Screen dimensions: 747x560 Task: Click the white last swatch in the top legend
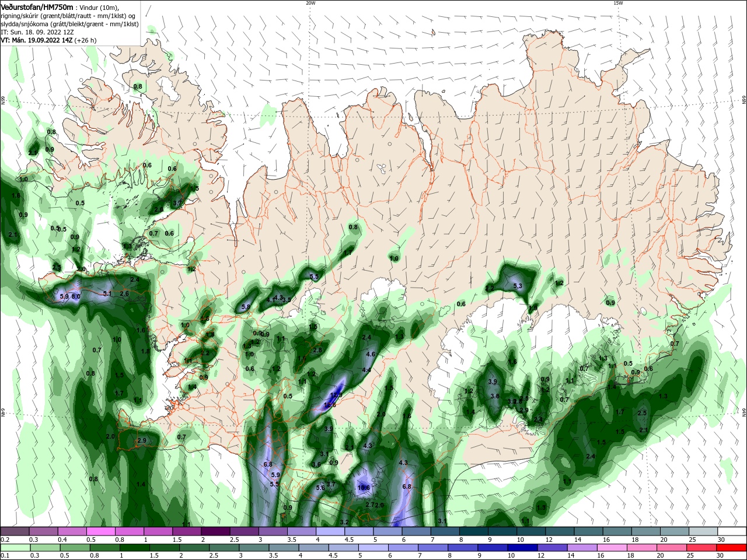click(731, 531)
